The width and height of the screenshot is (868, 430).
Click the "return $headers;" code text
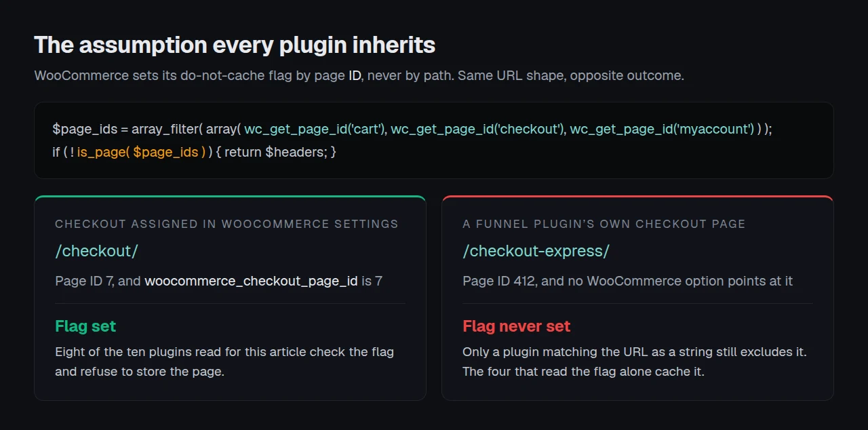[277, 152]
